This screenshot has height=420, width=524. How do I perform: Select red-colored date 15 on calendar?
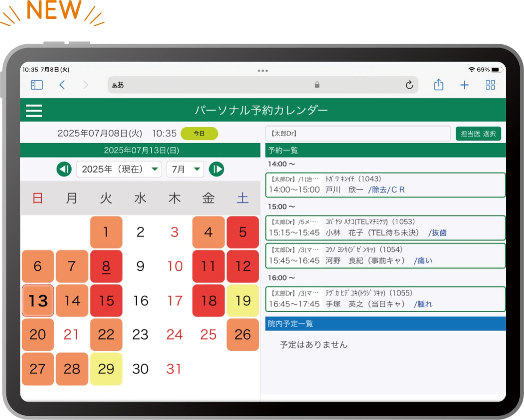[x=106, y=300]
